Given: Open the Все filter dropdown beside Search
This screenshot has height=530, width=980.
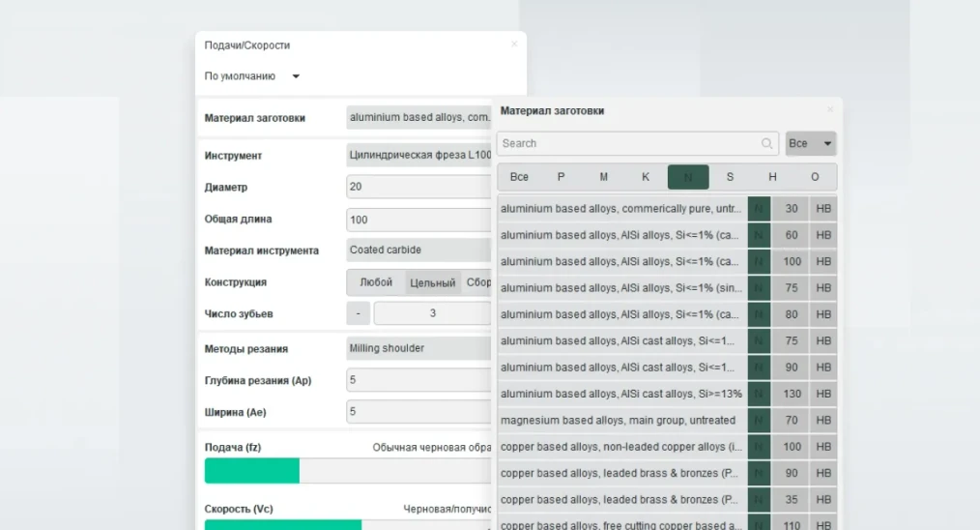Looking at the screenshot, I should tap(811, 143).
